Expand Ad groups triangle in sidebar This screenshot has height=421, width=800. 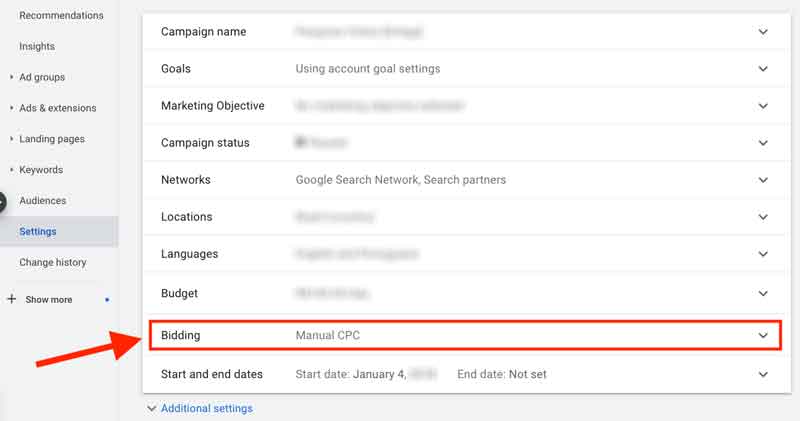point(11,77)
